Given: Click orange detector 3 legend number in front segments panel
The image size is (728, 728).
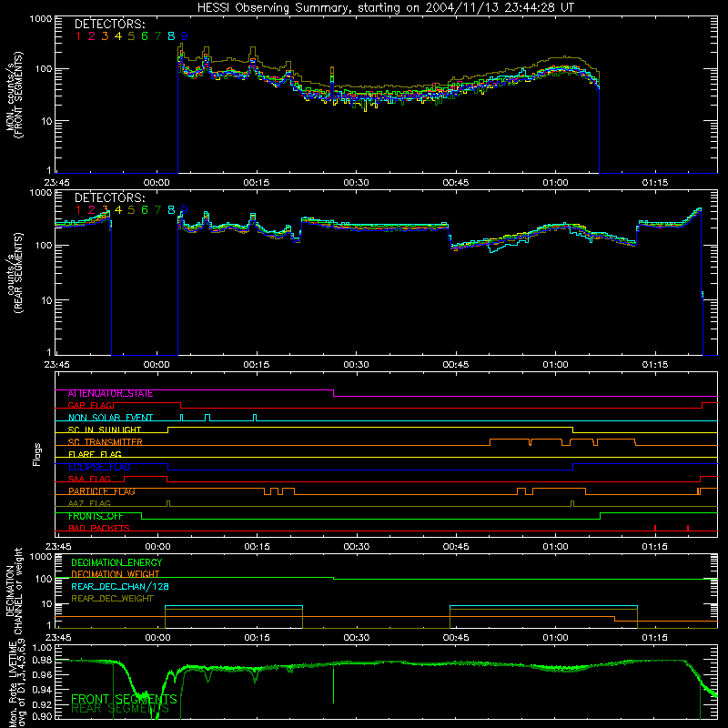Looking at the screenshot, I should [x=105, y=36].
